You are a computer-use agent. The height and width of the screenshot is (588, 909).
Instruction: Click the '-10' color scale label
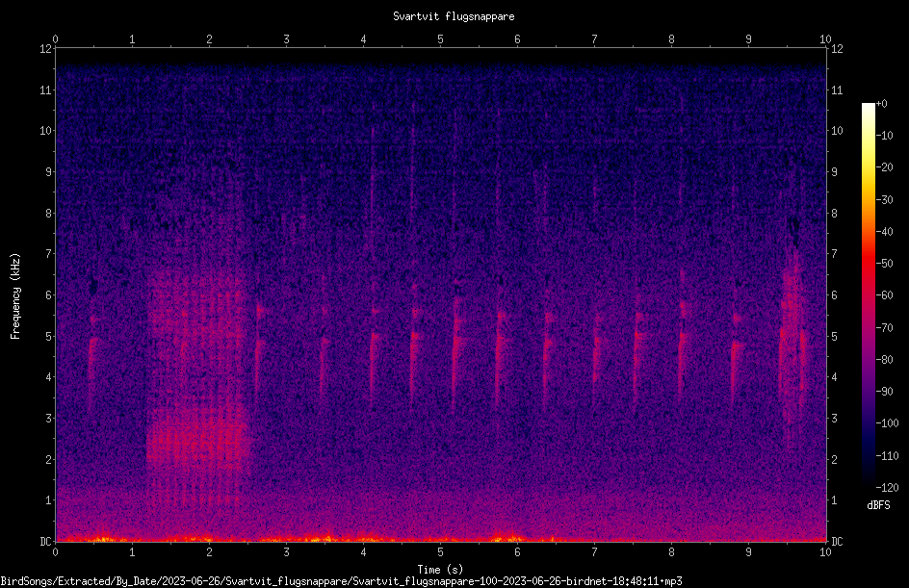pyautogui.click(x=884, y=136)
